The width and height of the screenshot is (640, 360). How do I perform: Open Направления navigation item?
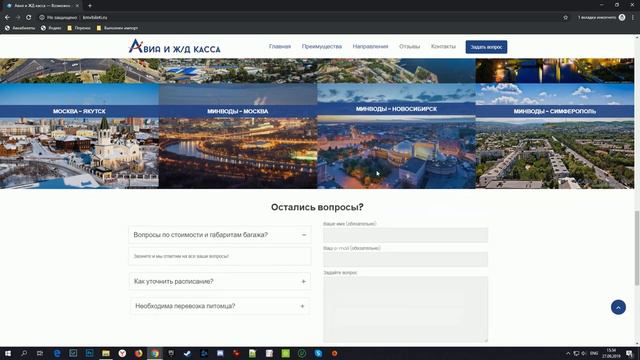[370, 47]
